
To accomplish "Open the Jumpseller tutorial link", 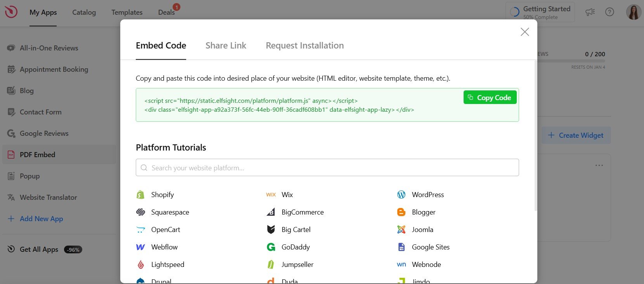I will (x=298, y=265).
